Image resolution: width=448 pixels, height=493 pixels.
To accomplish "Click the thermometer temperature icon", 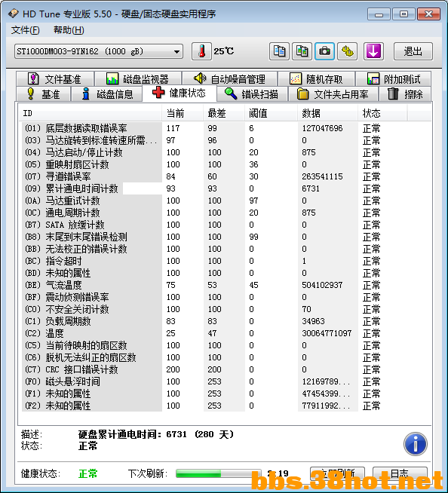I will pos(201,51).
